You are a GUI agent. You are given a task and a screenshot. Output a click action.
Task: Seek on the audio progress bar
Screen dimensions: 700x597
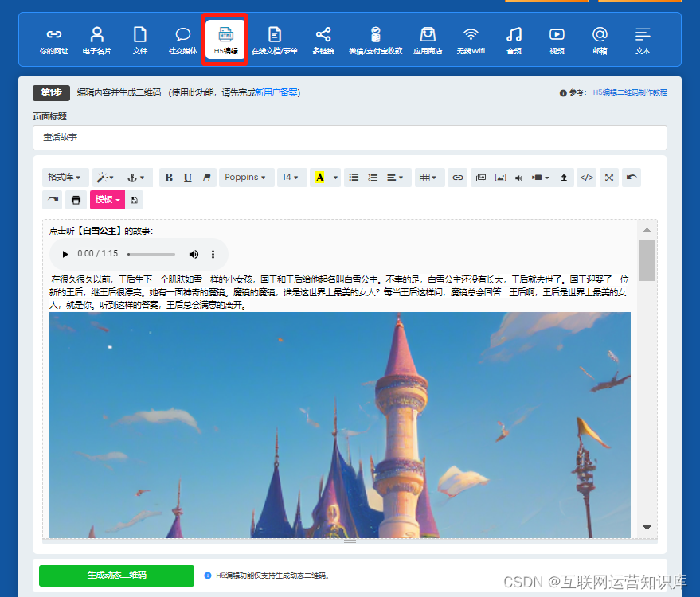click(x=151, y=254)
